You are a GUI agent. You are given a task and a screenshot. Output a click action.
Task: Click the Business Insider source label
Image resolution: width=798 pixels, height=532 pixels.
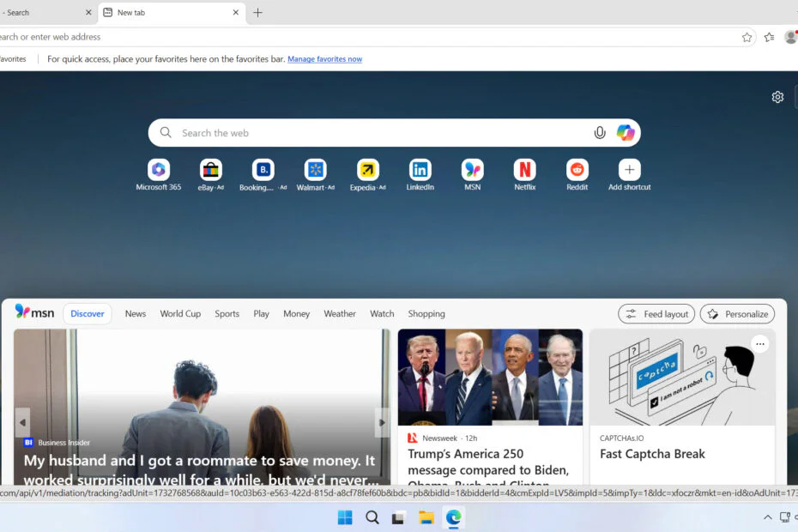(x=63, y=443)
